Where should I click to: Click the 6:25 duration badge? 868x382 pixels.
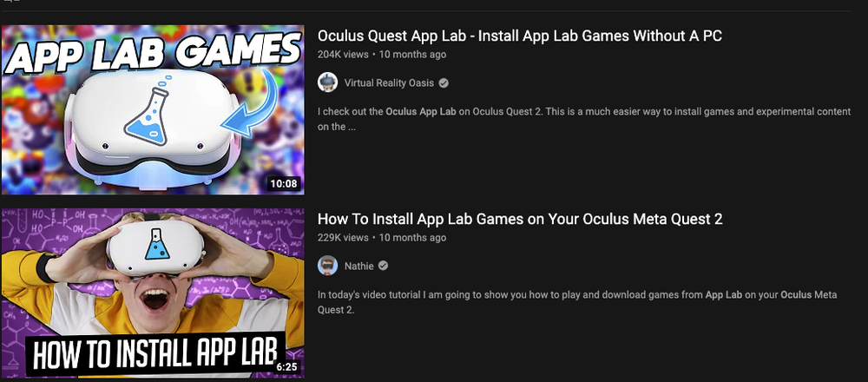[x=286, y=367]
